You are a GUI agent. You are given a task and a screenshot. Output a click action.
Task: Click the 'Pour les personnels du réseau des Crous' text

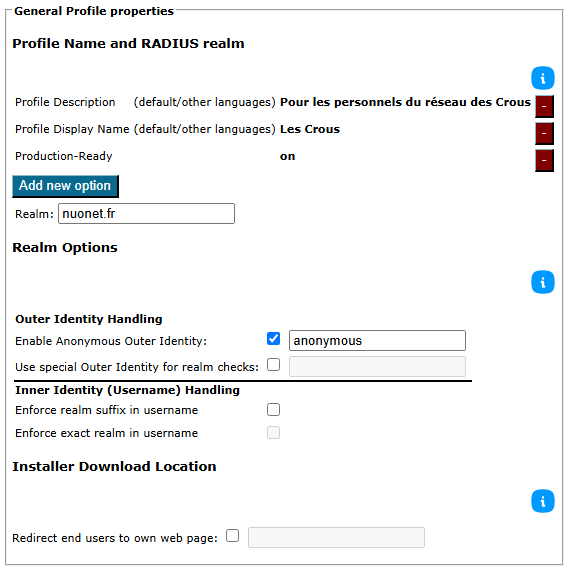pyautogui.click(x=405, y=102)
